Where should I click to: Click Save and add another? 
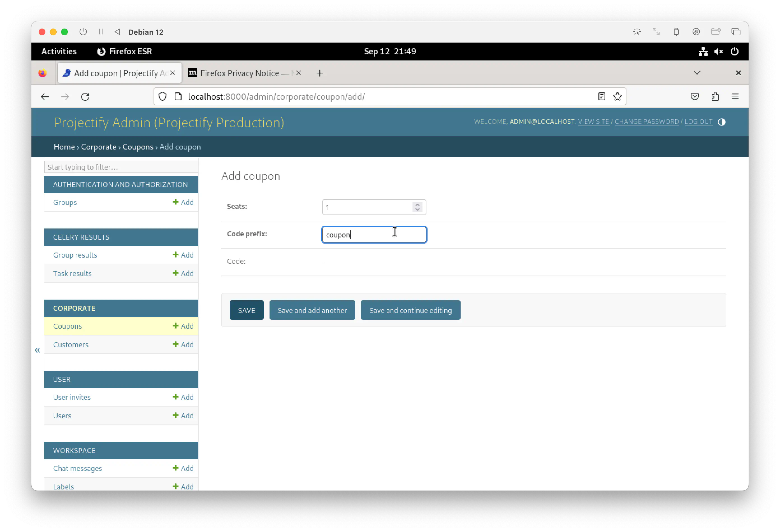click(x=312, y=310)
